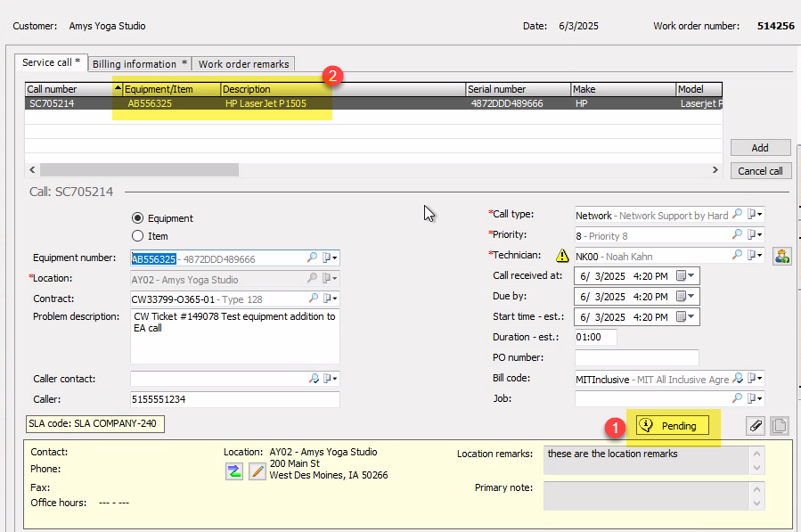Viewport: 801px width, 532px height.
Task: Select the Item radio button
Action: 137,236
